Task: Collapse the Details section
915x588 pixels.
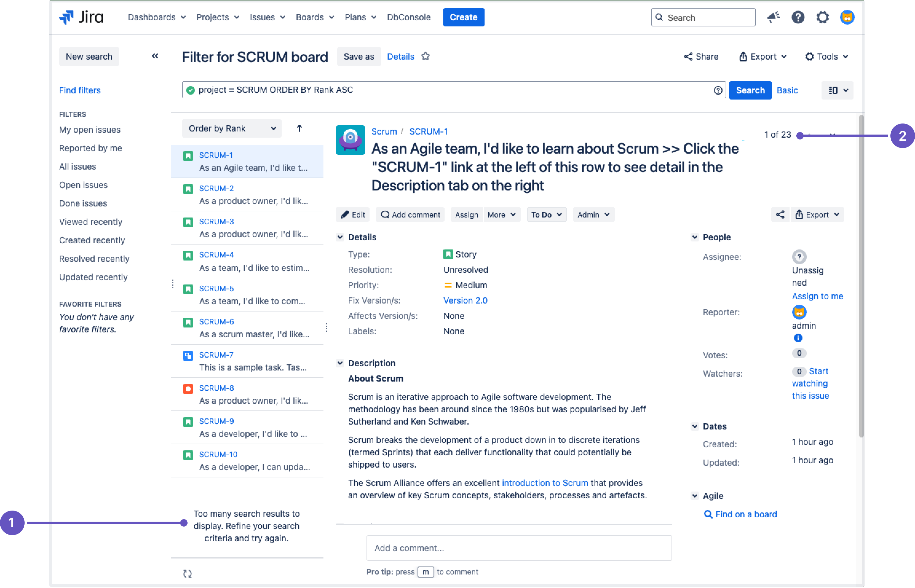Action: (340, 237)
